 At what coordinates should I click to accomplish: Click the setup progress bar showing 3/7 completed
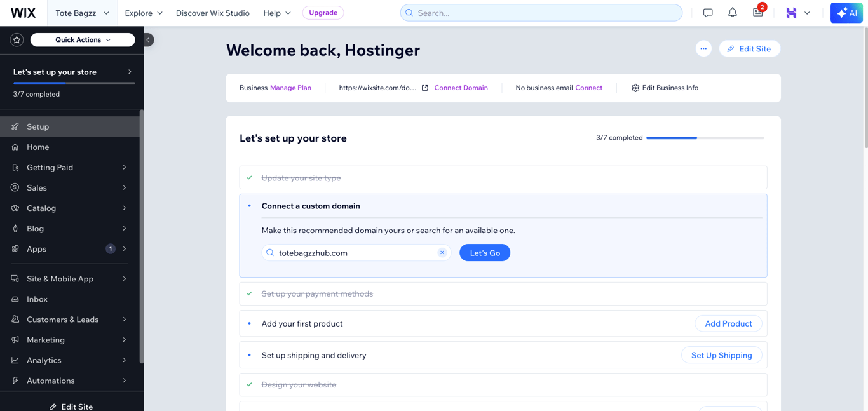pos(705,138)
